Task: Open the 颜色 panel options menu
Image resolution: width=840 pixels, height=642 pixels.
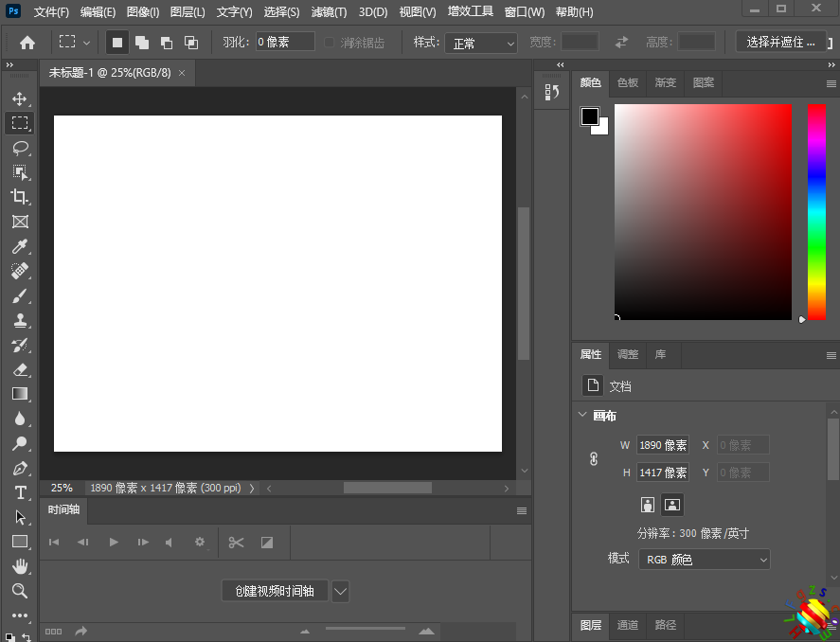Action: (831, 83)
